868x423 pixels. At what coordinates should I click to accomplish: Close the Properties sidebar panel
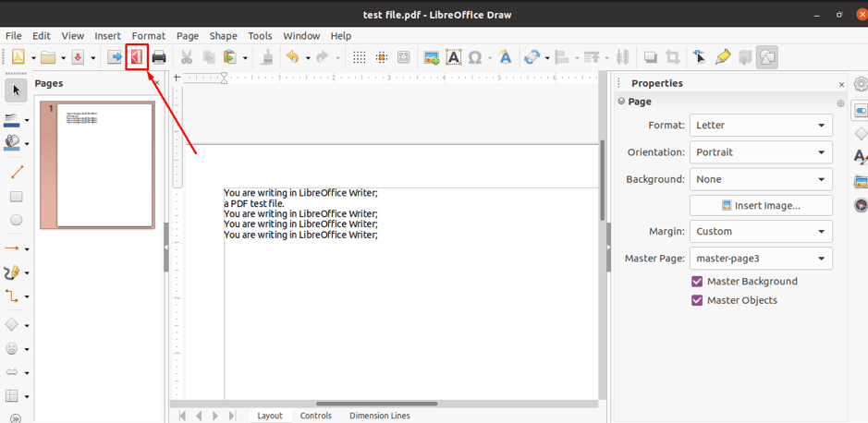tap(842, 85)
